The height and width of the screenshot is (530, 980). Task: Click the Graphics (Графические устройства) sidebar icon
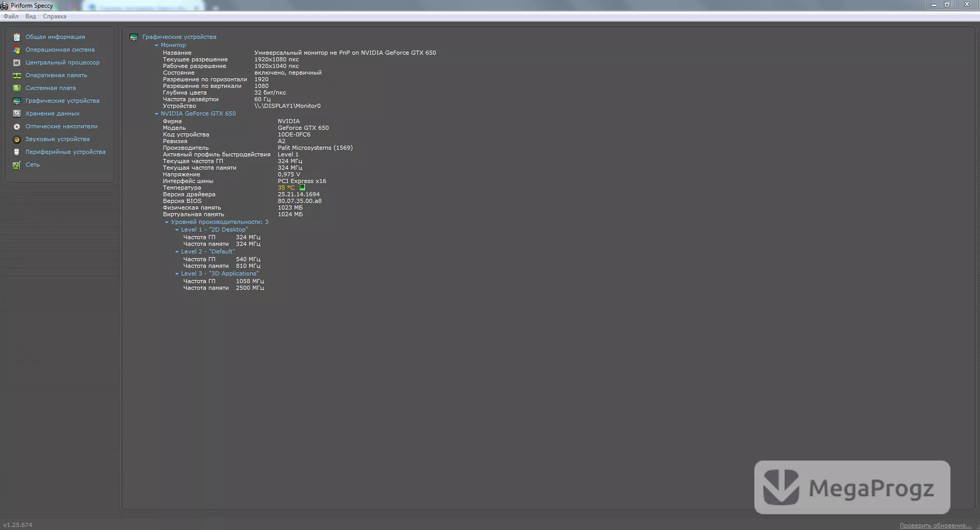pos(17,101)
